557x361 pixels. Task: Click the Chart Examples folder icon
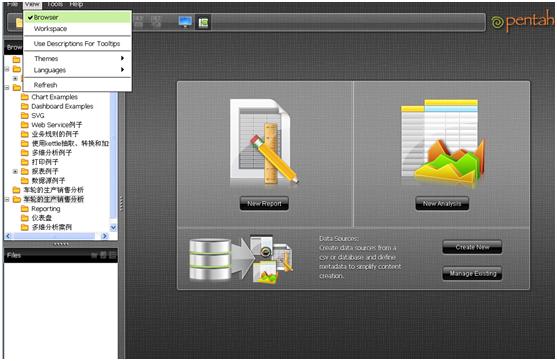point(25,97)
